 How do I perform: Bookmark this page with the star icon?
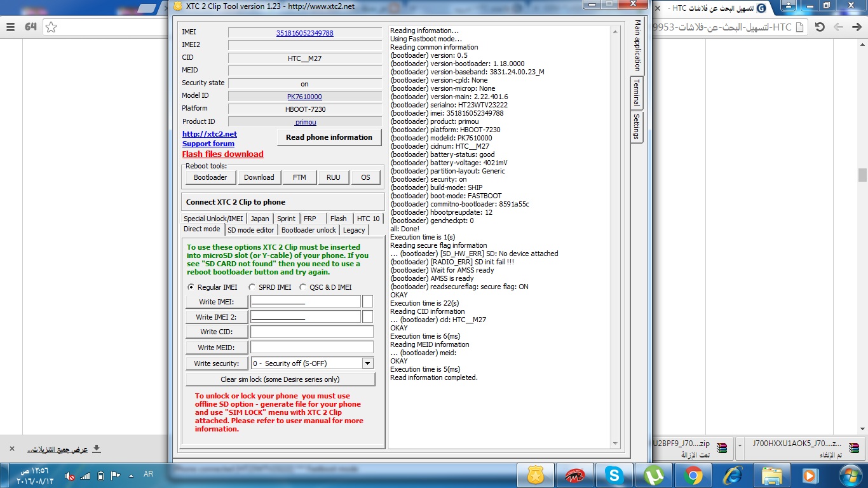[x=51, y=27]
